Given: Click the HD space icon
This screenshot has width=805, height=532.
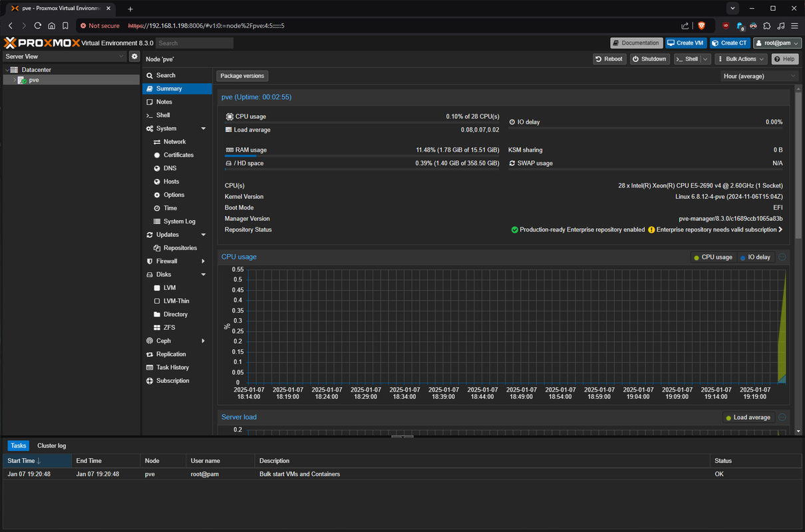Looking at the screenshot, I should tap(228, 163).
